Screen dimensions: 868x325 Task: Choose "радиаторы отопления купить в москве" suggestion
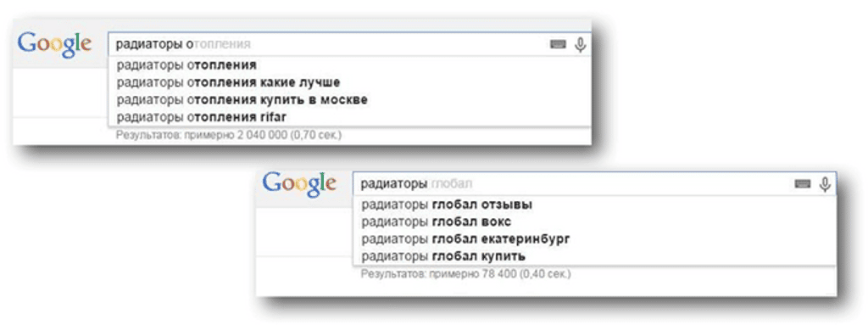(350, 100)
